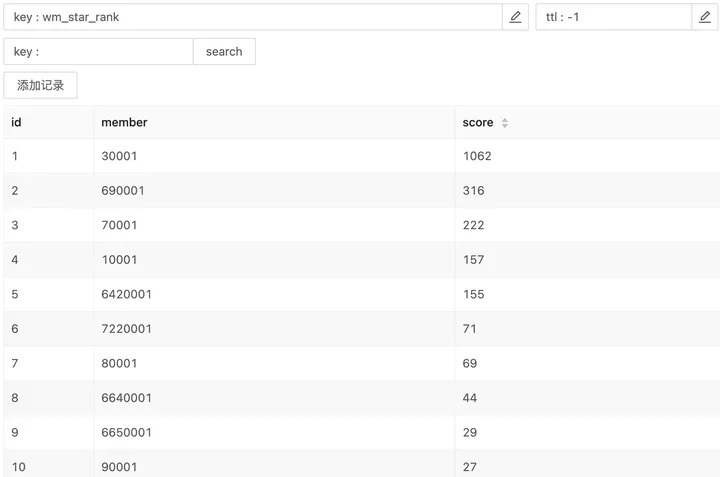Click the edit pencil icon beside wm_star_rank key
This screenshot has width=720, height=477.
tap(515, 17)
